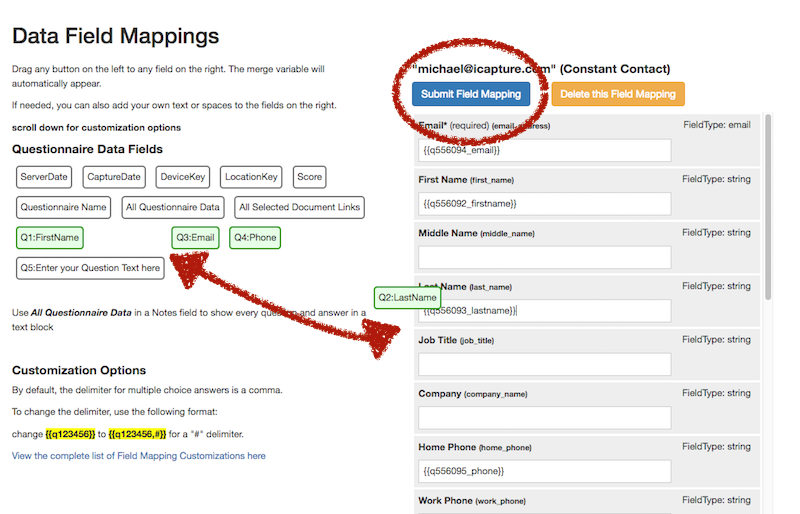800x514 pixels.
Task: Select the CaptureDate data field button
Action: pos(114,177)
